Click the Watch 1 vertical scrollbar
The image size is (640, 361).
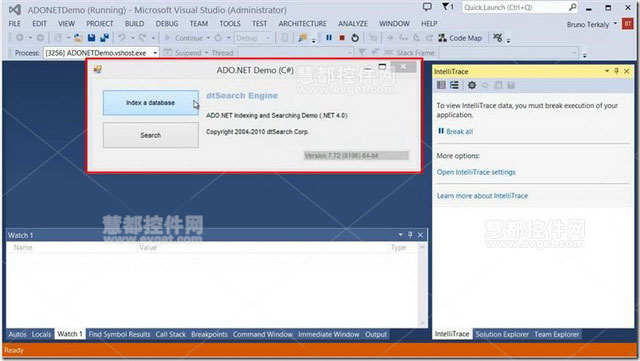pos(422,285)
